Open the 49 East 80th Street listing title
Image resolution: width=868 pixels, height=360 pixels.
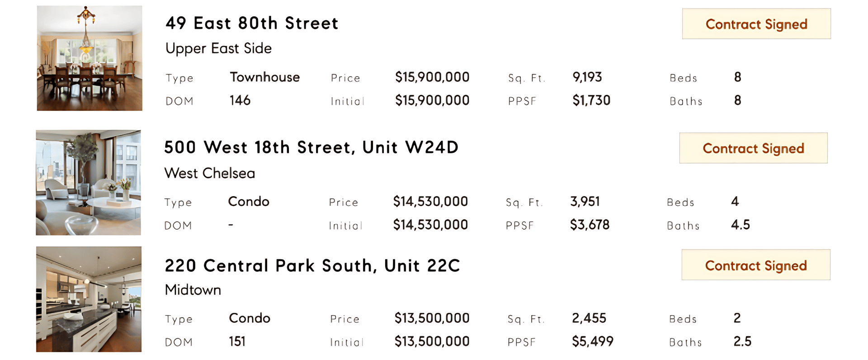[252, 23]
